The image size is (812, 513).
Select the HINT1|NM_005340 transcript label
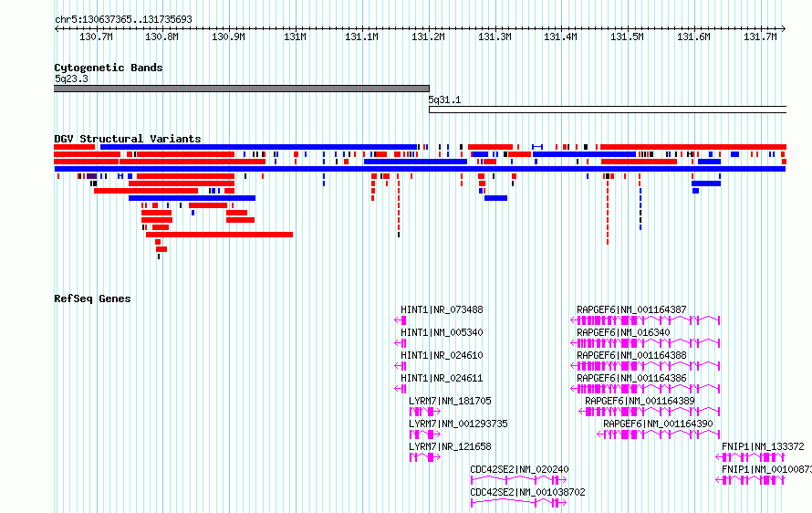coord(442,332)
